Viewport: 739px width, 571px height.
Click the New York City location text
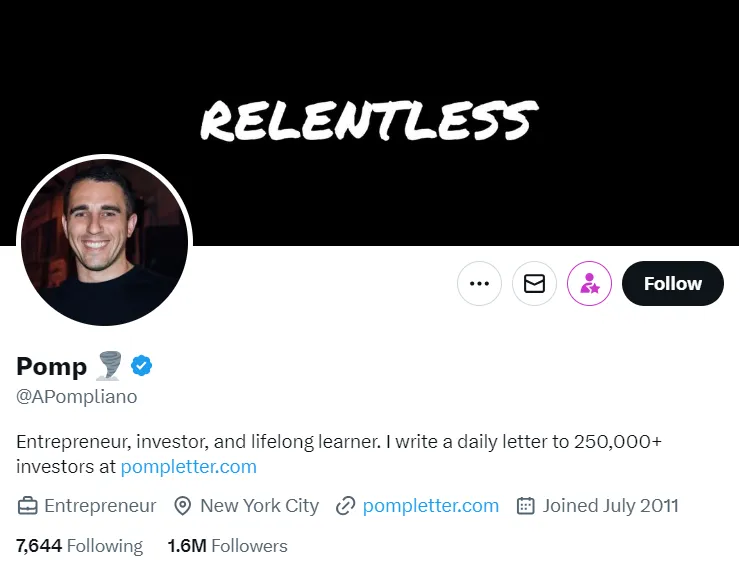tap(259, 506)
